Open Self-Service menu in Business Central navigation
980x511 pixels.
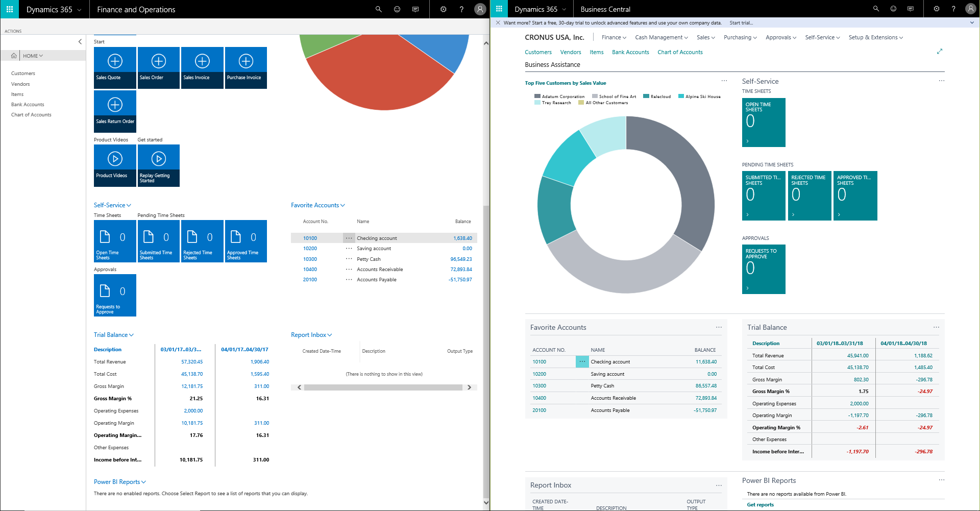822,37
